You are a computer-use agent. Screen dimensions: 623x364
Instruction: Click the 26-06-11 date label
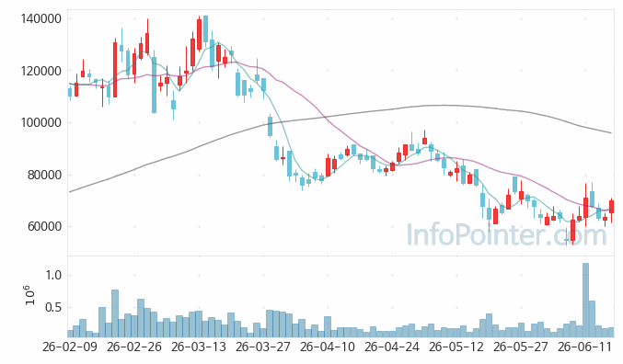[585, 347]
